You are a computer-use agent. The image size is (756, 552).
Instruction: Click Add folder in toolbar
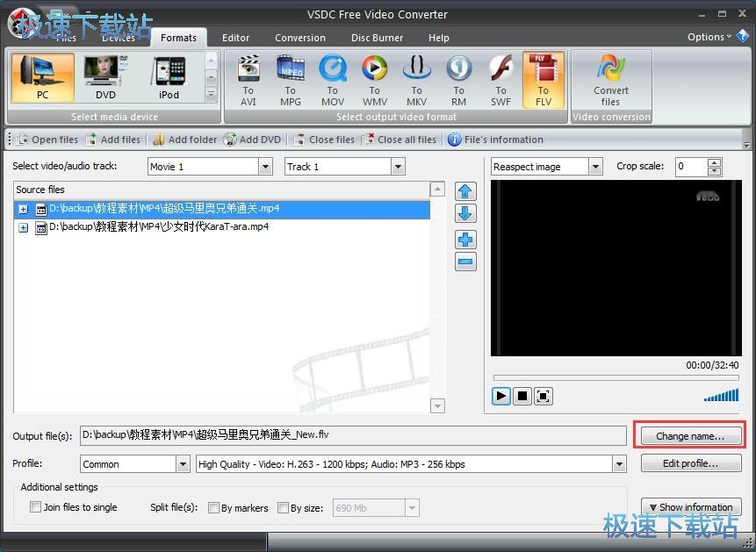coord(184,140)
